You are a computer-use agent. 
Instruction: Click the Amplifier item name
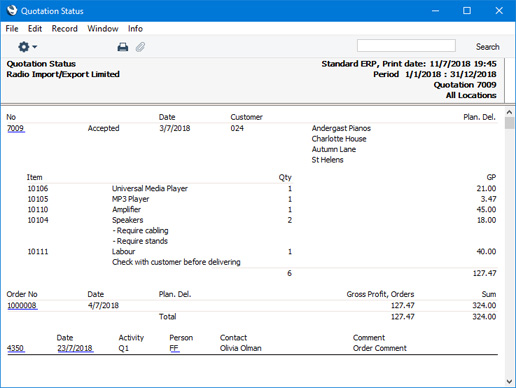pos(126,210)
